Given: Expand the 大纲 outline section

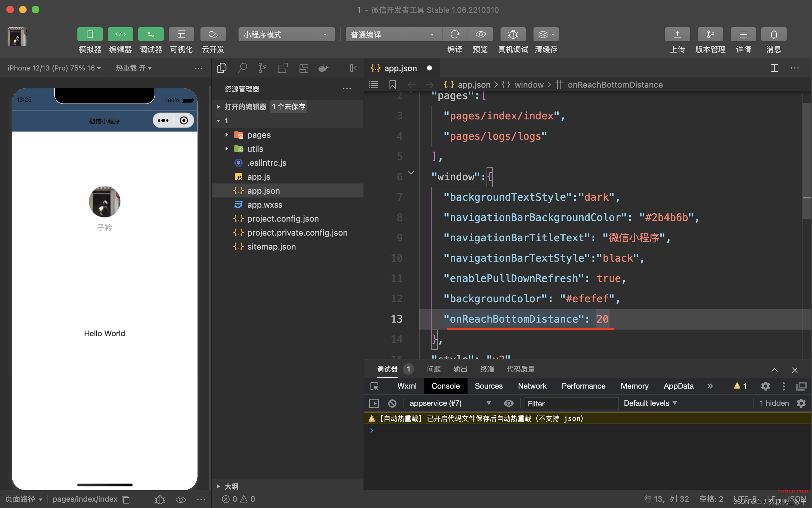Looking at the screenshot, I should pyautogui.click(x=219, y=486).
